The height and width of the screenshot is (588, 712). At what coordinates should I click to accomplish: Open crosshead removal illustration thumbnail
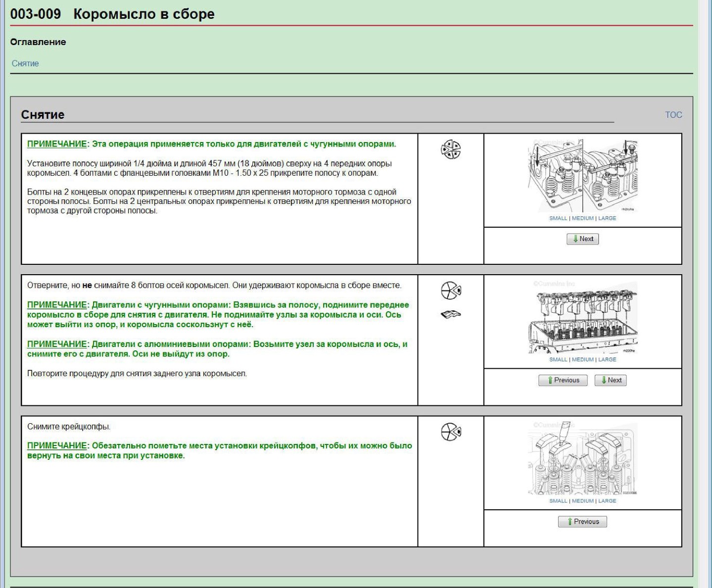coord(583,458)
